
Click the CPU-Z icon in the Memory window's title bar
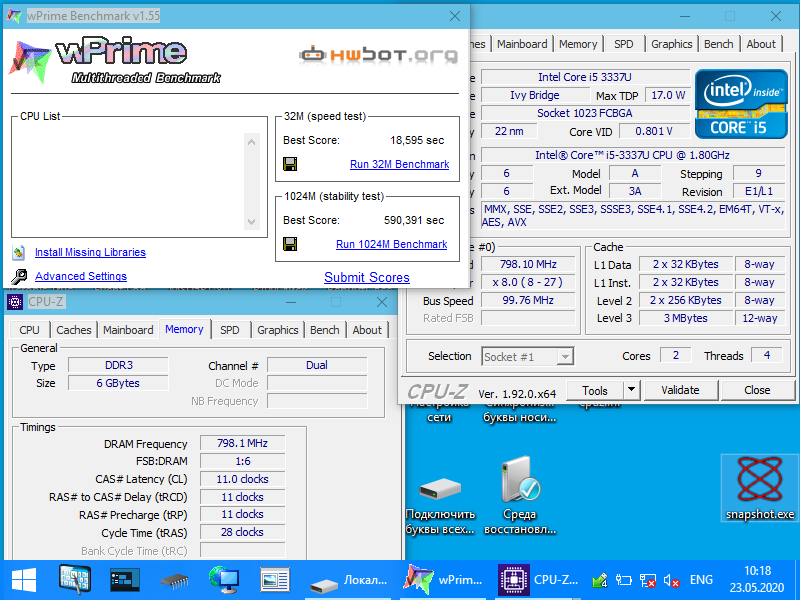(15, 302)
